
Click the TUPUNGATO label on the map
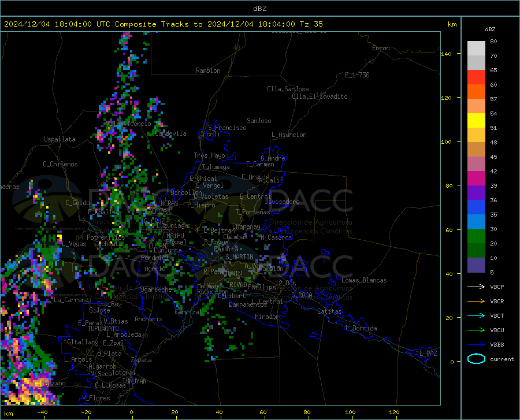pyautogui.click(x=103, y=329)
